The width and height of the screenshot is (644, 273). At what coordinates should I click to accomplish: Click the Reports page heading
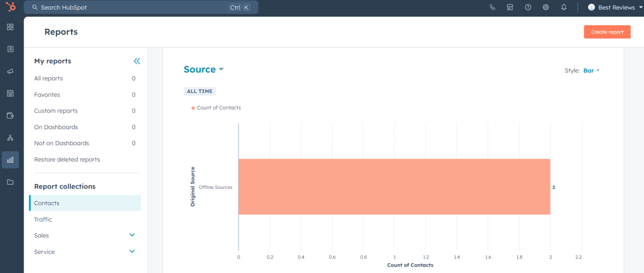(x=61, y=32)
